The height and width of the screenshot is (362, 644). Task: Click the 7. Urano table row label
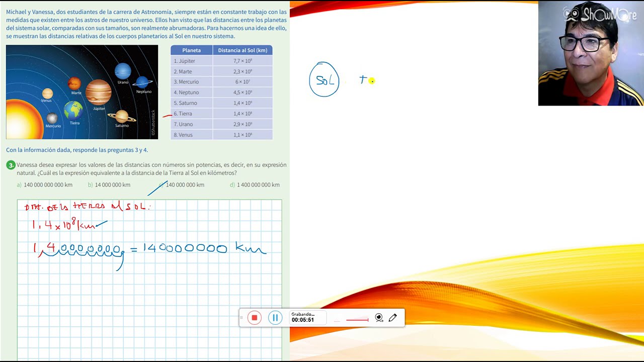[x=183, y=124]
